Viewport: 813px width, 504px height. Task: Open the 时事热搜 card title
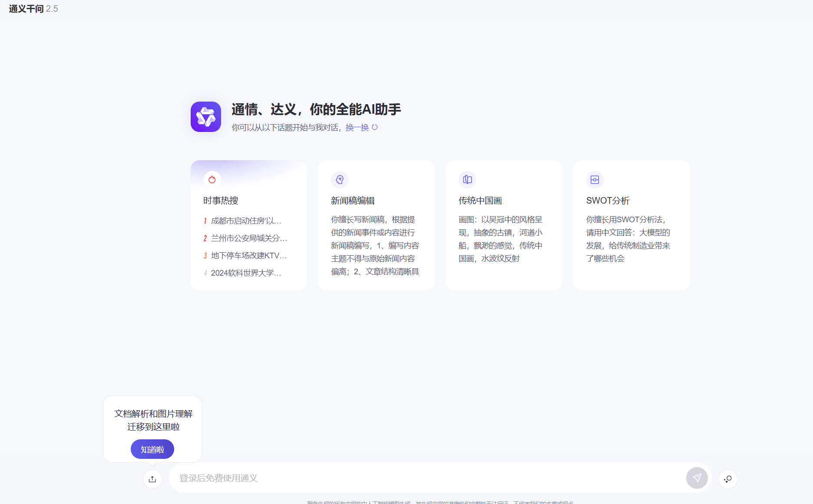point(221,201)
